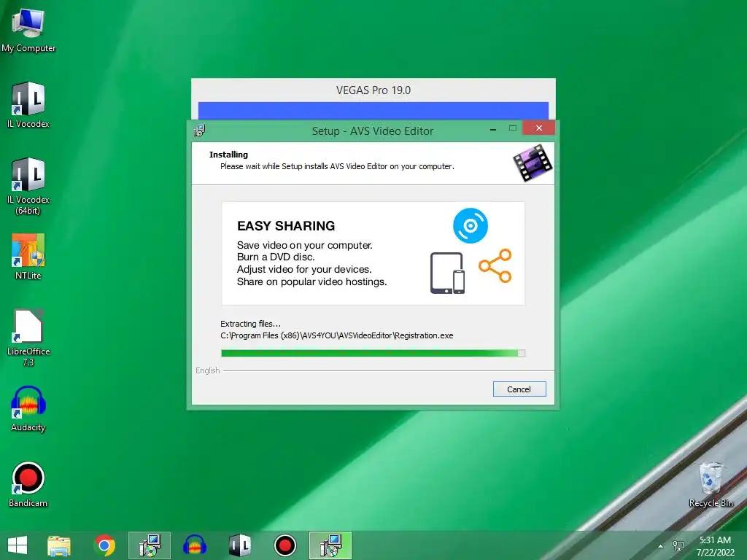Screen dimensions: 747x560
Task: Switch to highlighted AVS setup taskbar item
Action: pyautogui.click(x=330, y=545)
